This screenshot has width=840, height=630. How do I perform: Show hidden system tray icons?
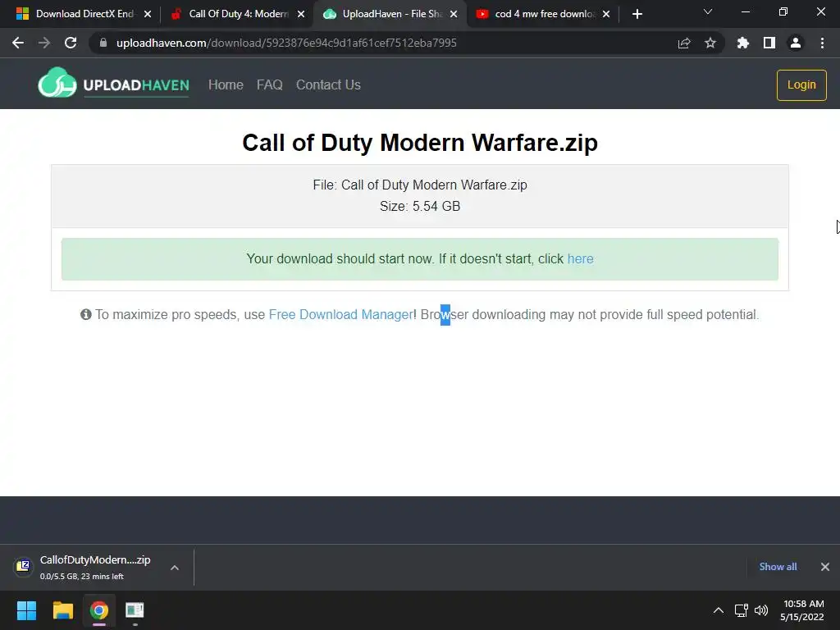[719, 610]
